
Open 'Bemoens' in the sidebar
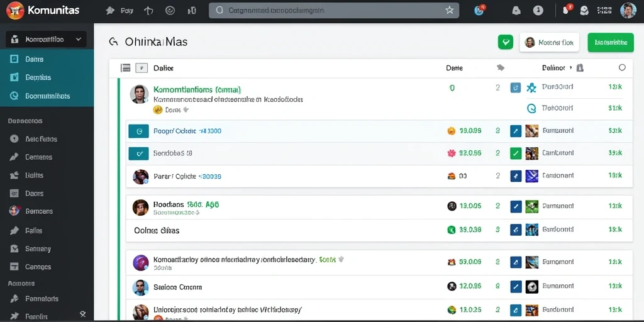click(x=39, y=211)
